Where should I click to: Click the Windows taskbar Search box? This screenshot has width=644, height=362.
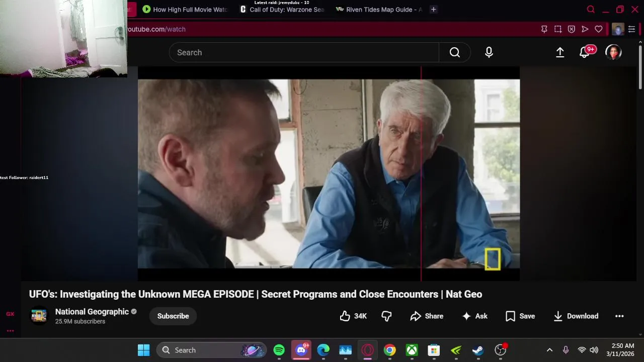point(210,350)
